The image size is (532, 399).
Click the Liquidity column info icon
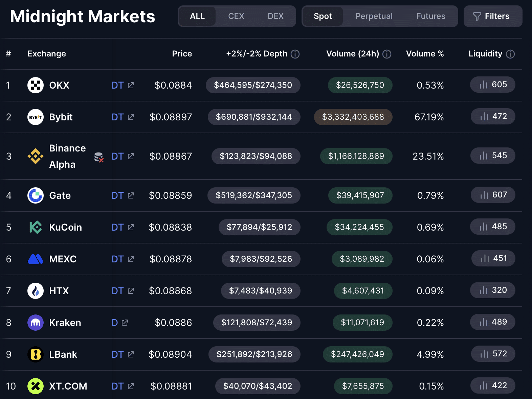510,54
